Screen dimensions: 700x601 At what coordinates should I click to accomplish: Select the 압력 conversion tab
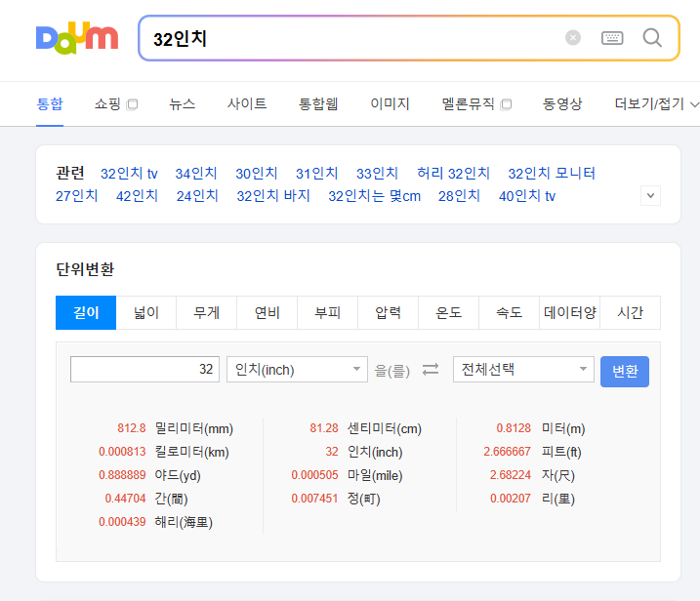(389, 312)
